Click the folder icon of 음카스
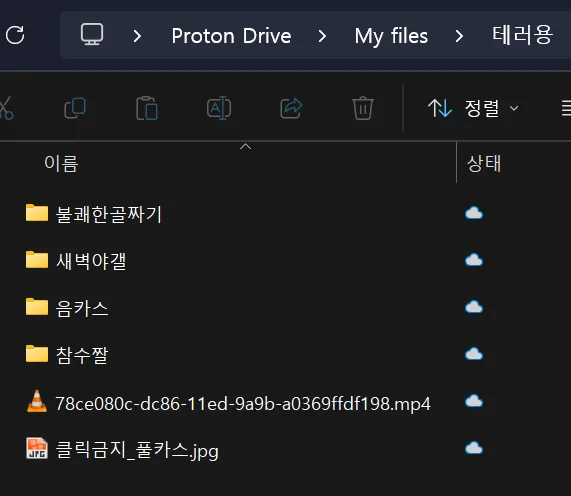 [x=37, y=307]
